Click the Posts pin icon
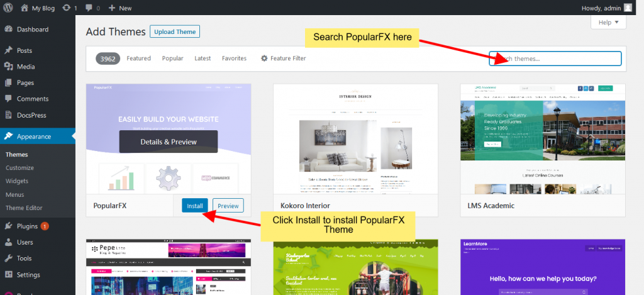This screenshot has height=295, width=644. pyautogui.click(x=8, y=50)
